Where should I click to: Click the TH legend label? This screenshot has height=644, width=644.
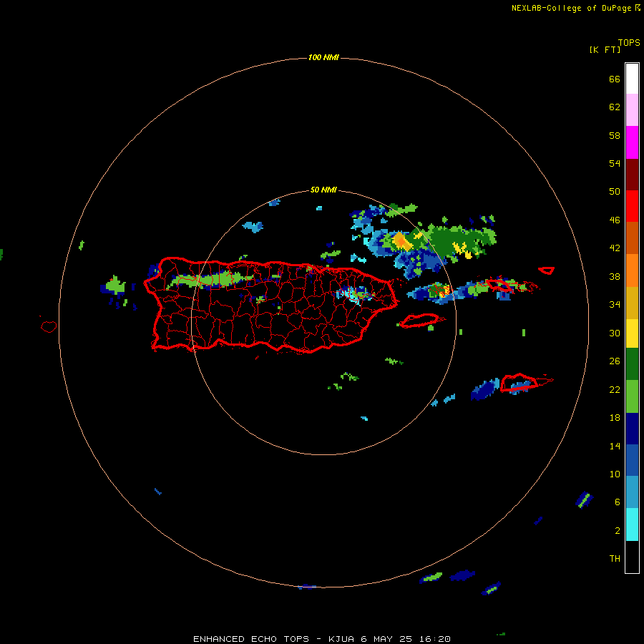point(615,559)
